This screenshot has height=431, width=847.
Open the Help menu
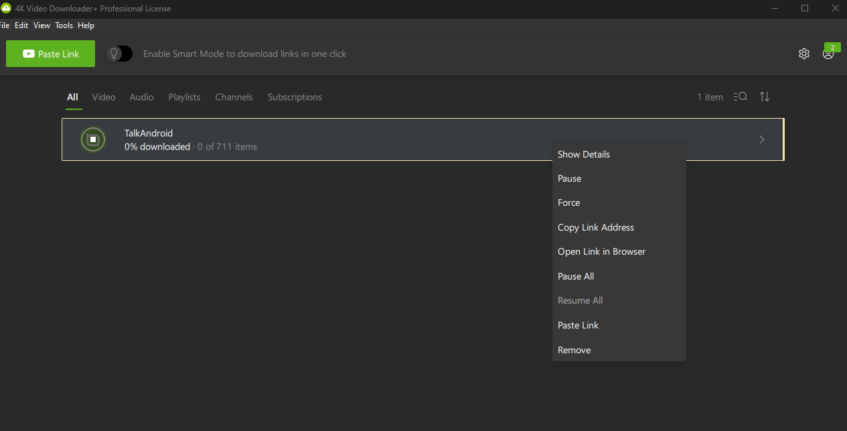coord(86,25)
